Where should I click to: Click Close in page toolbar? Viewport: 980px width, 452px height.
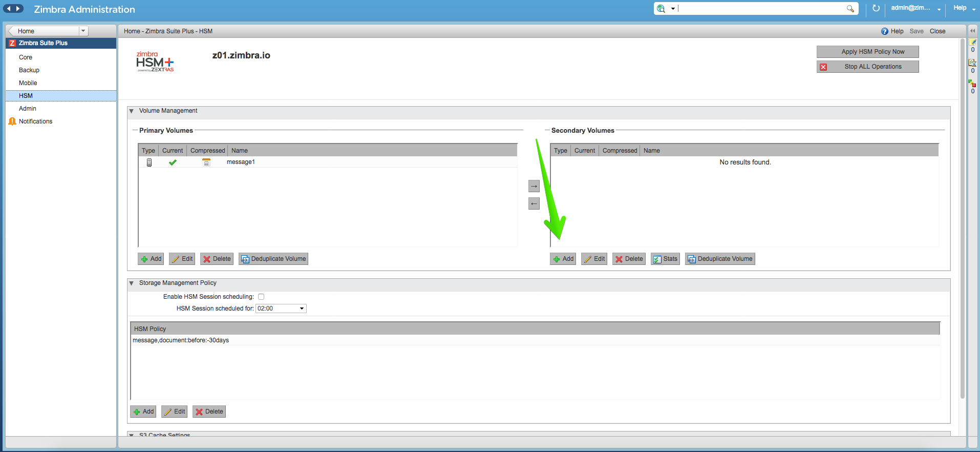coord(938,31)
